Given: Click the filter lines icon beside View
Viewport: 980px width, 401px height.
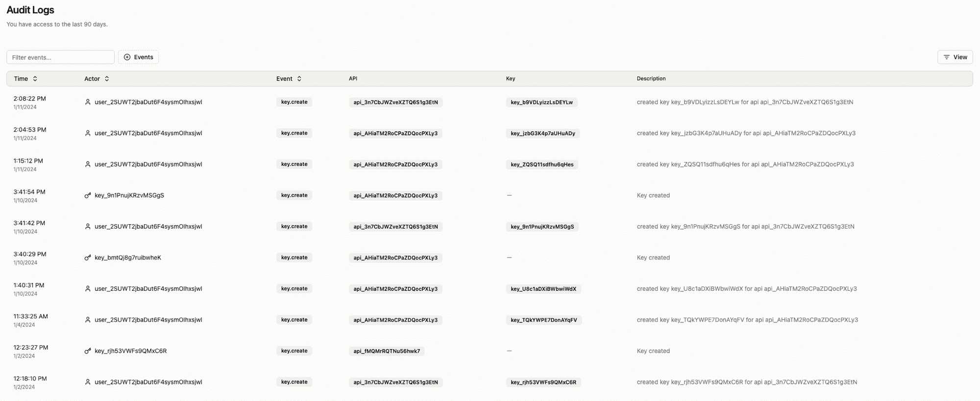Looking at the screenshot, I should (946, 57).
